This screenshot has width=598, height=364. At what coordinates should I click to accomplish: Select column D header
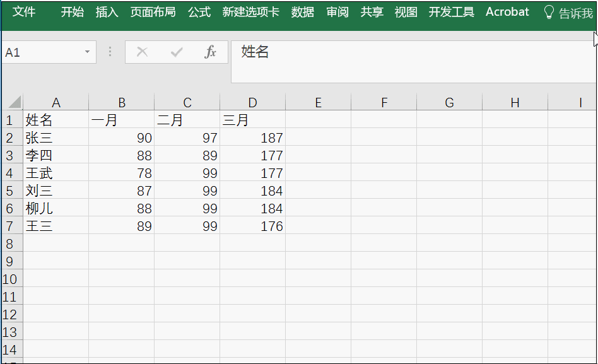(x=252, y=102)
